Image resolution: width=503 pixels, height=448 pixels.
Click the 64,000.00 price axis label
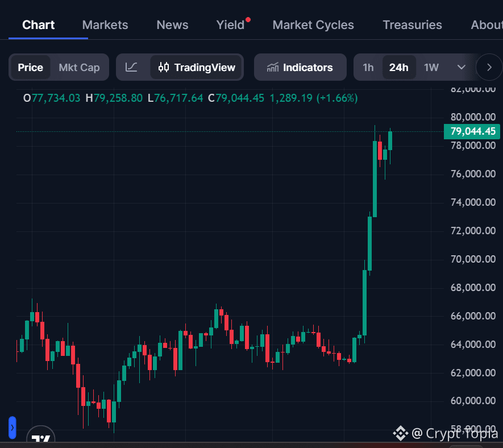click(x=473, y=345)
